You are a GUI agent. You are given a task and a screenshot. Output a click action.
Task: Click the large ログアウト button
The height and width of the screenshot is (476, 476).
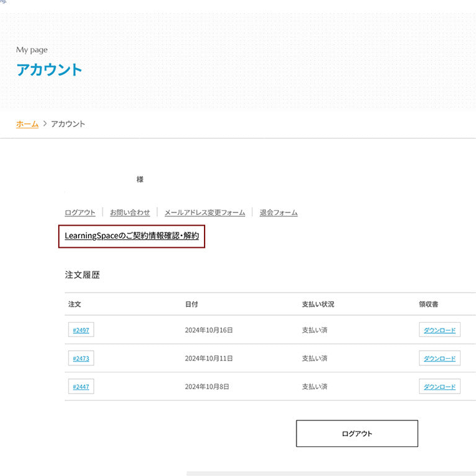click(x=357, y=433)
